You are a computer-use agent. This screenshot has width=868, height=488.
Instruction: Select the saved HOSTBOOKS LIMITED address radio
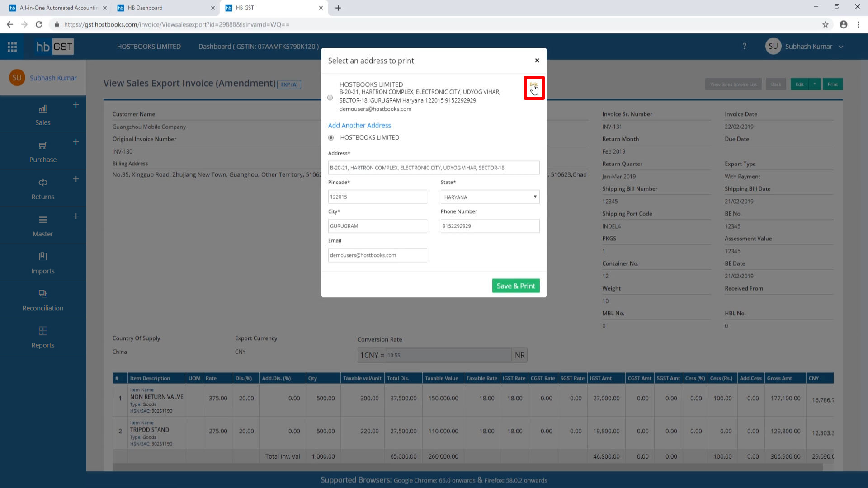coord(330,98)
